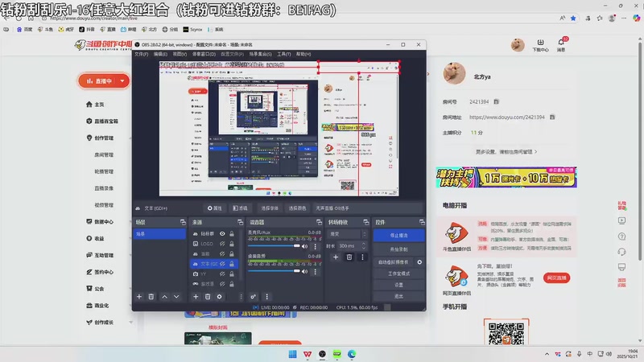Add a scene transition with the plus icon
The width and height of the screenshot is (644, 362).
336,257
